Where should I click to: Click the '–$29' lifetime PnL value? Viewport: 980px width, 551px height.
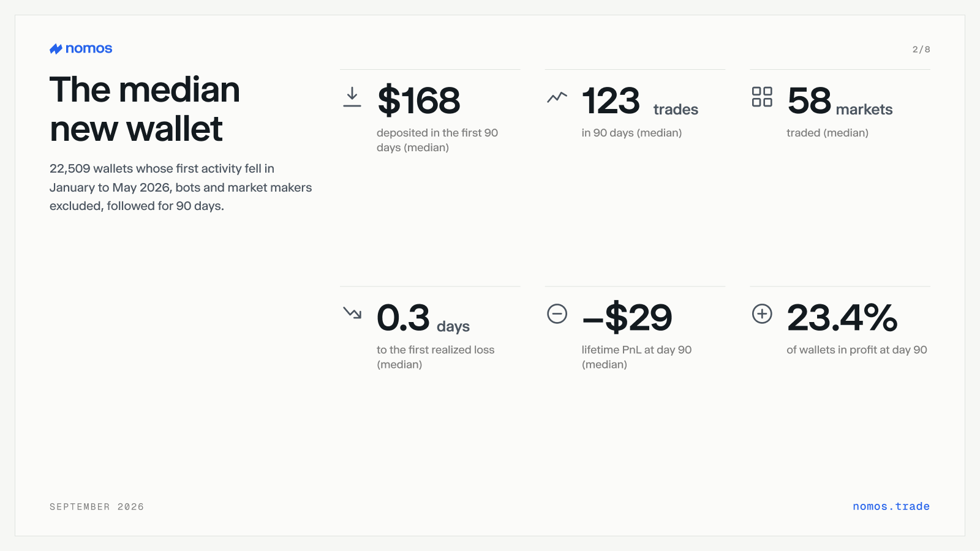click(627, 318)
